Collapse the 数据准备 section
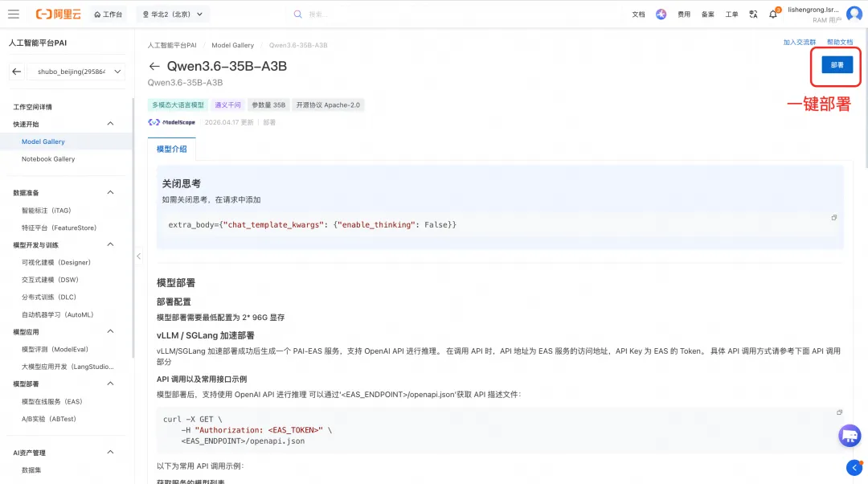The image size is (868, 484). point(110,192)
